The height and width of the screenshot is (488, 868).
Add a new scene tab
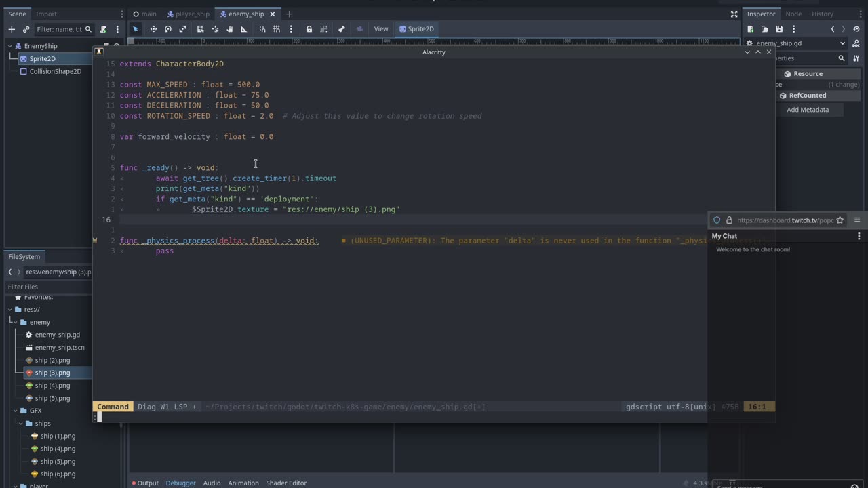[x=289, y=14]
